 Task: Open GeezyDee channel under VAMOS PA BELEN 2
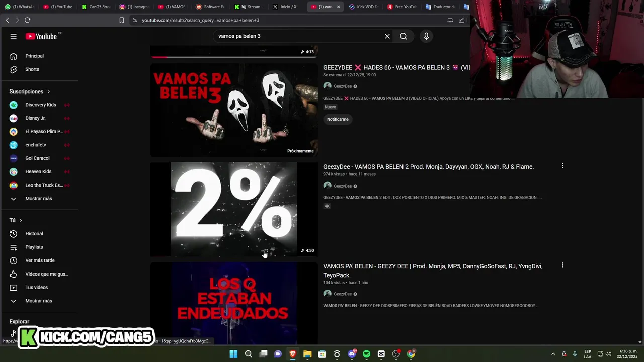[x=343, y=186]
